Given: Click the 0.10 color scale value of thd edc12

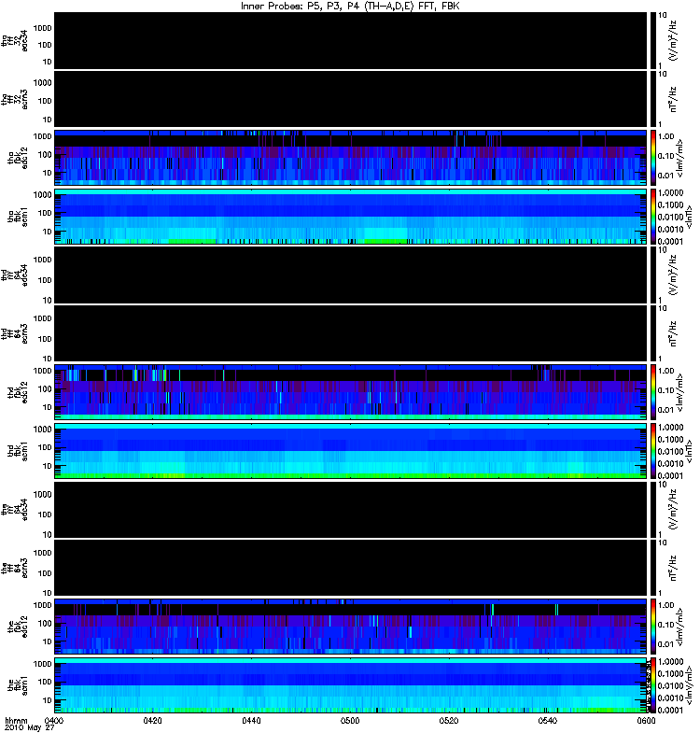Looking at the screenshot, I should click(x=666, y=390).
